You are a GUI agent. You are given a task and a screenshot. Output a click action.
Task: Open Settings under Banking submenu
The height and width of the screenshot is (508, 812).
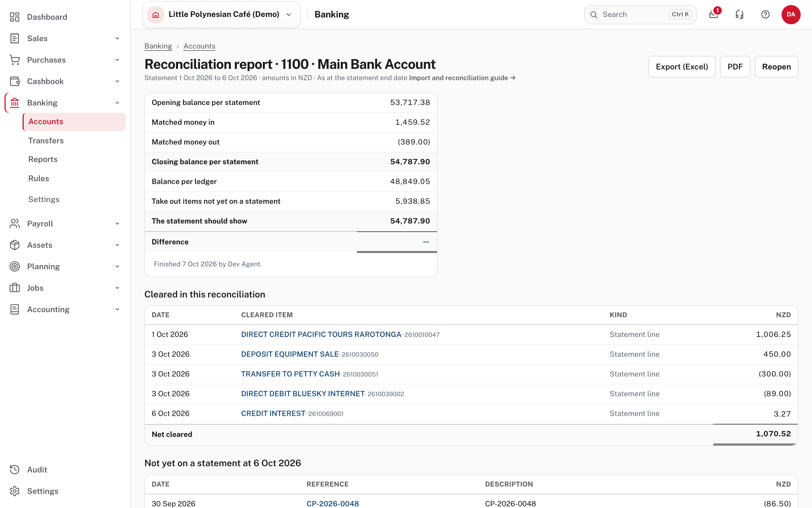tap(44, 199)
